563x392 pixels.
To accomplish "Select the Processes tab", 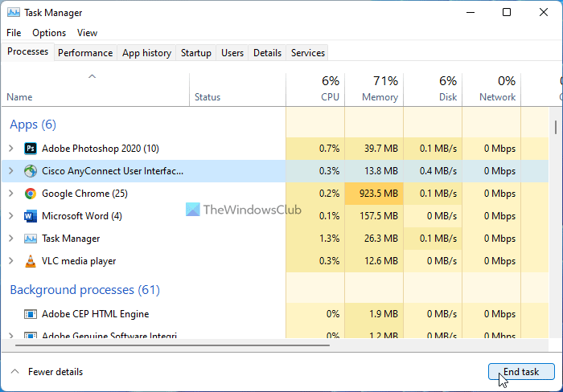I will coord(27,51).
